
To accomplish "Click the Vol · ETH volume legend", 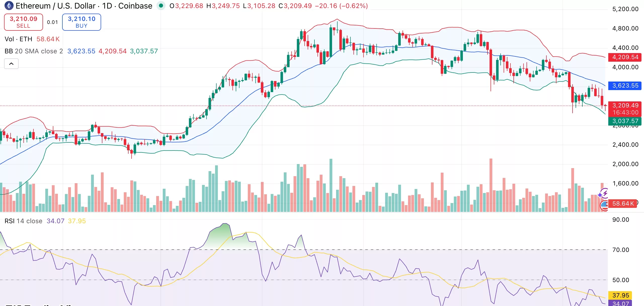I will [x=19, y=39].
